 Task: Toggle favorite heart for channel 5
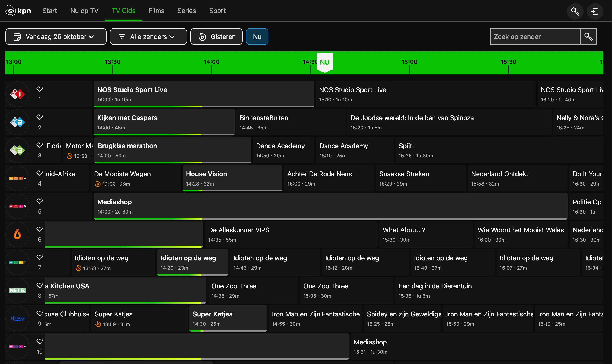pos(40,201)
